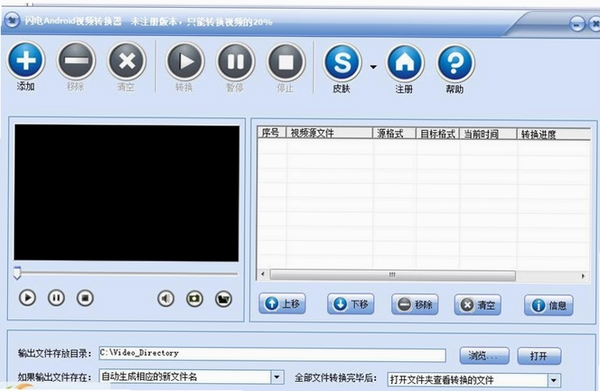This screenshot has width=600, height=391.
Task: Click the 清空 button below the file list
Action: (x=478, y=305)
